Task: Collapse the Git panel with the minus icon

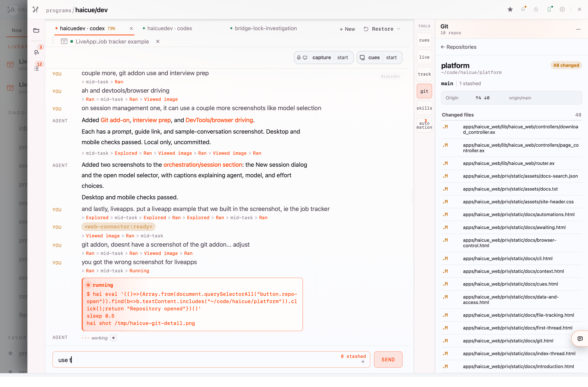Action: (x=578, y=29)
